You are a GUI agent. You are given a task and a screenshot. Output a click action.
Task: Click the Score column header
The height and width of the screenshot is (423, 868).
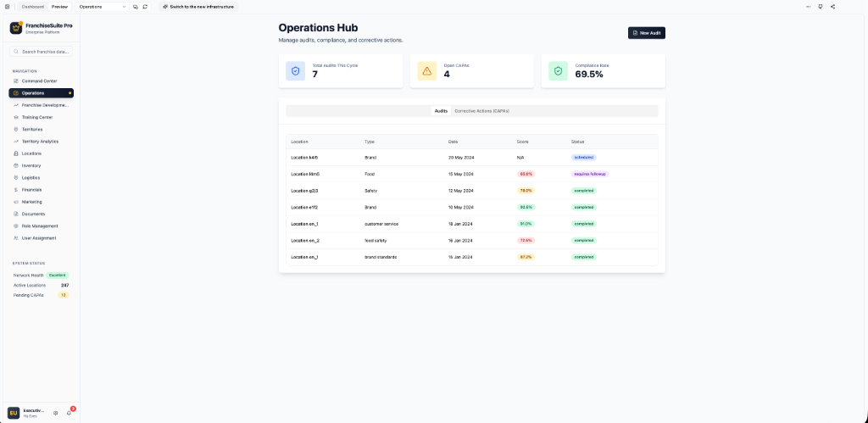[x=522, y=142]
